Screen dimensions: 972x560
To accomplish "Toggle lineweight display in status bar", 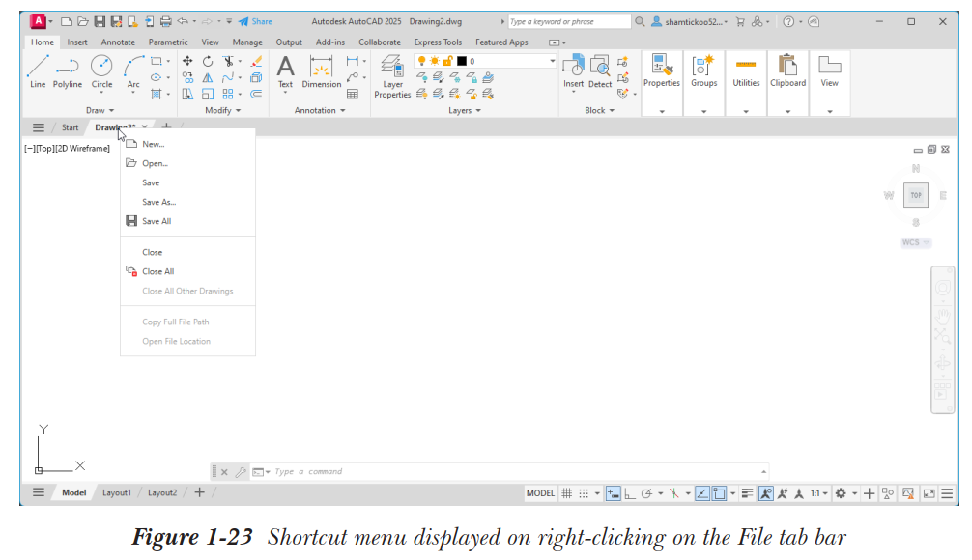I will [748, 493].
